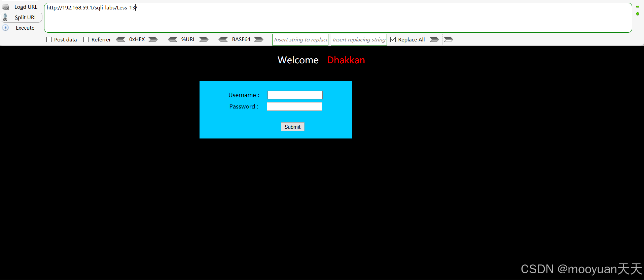Click the Welcome heading text
Image resolution: width=644 pixels, height=280 pixels.
[x=298, y=60]
